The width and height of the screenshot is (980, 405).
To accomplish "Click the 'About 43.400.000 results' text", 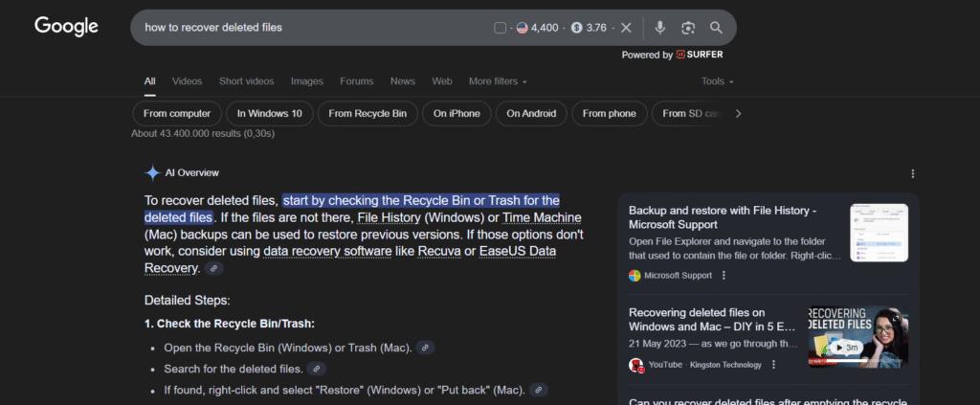I will pyautogui.click(x=203, y=133).
